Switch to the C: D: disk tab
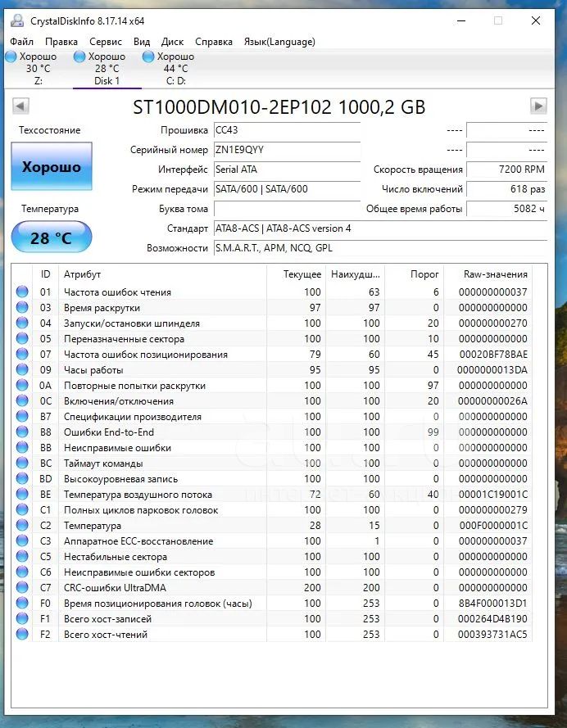Viewport: 567px width, 728px height. [x=176, y=69]
